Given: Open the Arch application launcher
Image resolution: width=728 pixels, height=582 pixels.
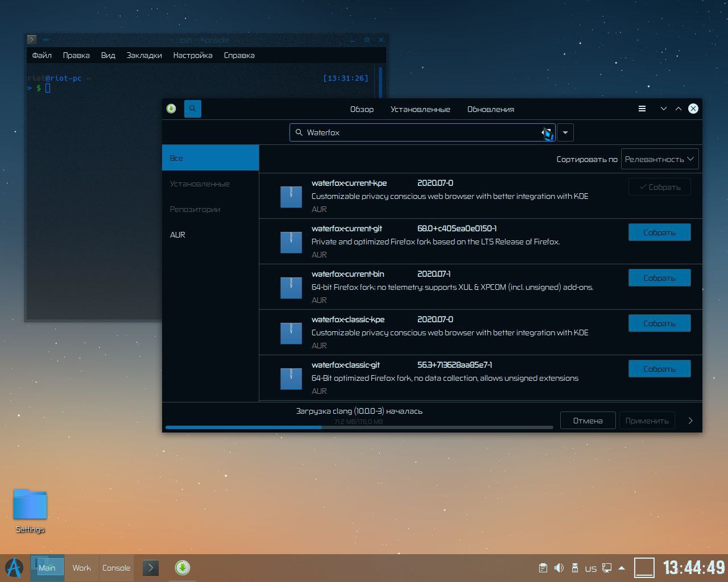Looking at the screenshot, I should 14,568.
